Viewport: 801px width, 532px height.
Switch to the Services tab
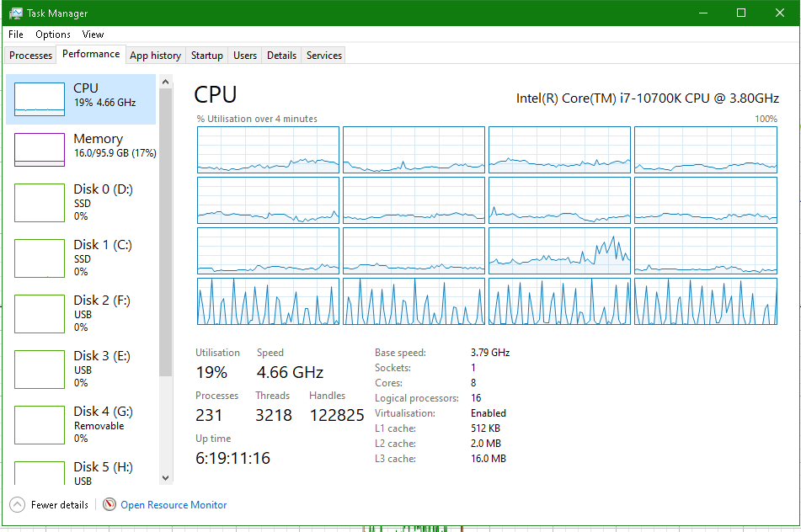point(323,56)
